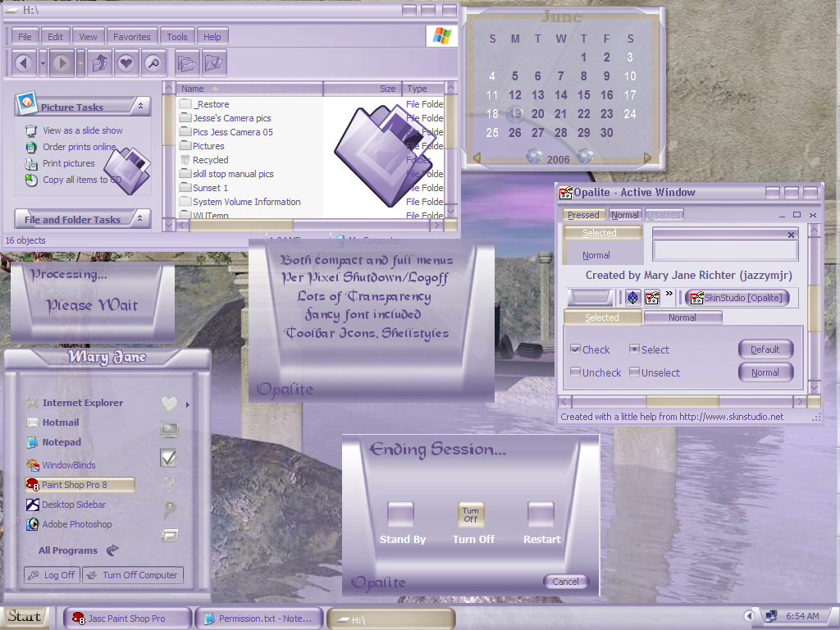Click the Turn Off power button

470,515
